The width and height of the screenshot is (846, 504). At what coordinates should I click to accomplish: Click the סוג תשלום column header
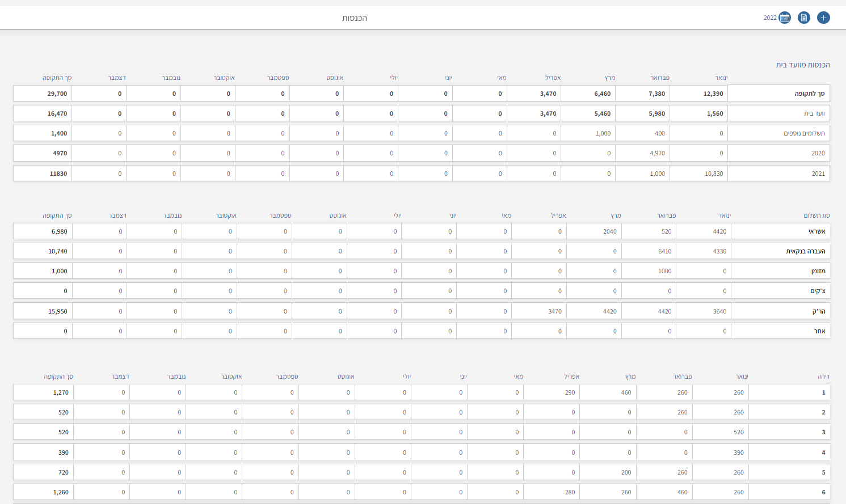pos(816,215)
